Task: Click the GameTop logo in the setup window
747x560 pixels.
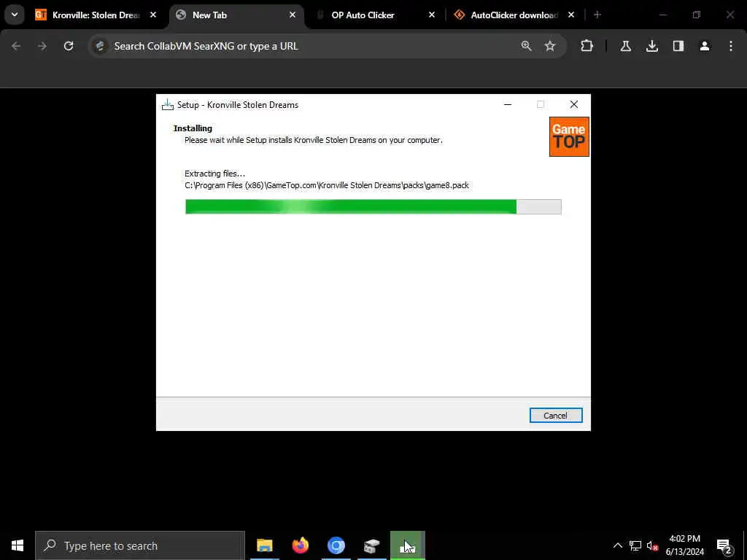Action: (x=569, y=136)
